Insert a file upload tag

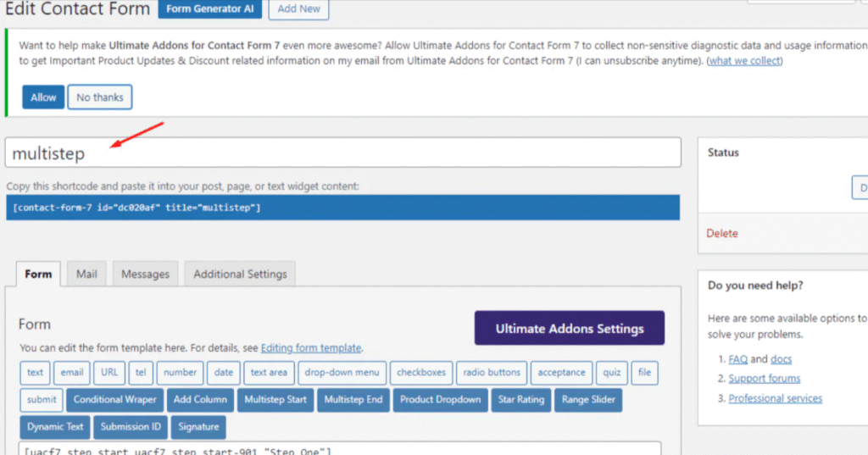(644, 373)
